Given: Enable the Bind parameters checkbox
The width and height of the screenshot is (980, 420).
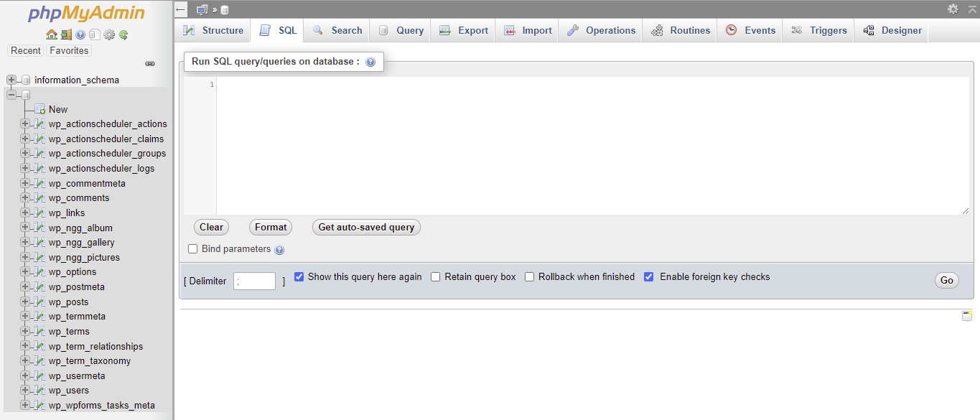Looking at the screenshot, I should (x=193, y=249).
